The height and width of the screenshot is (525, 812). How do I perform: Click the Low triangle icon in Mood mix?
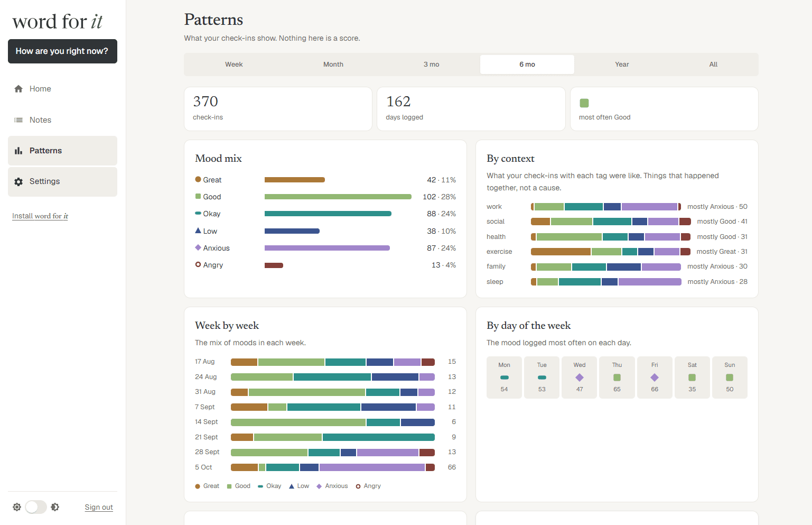[198, 231]
